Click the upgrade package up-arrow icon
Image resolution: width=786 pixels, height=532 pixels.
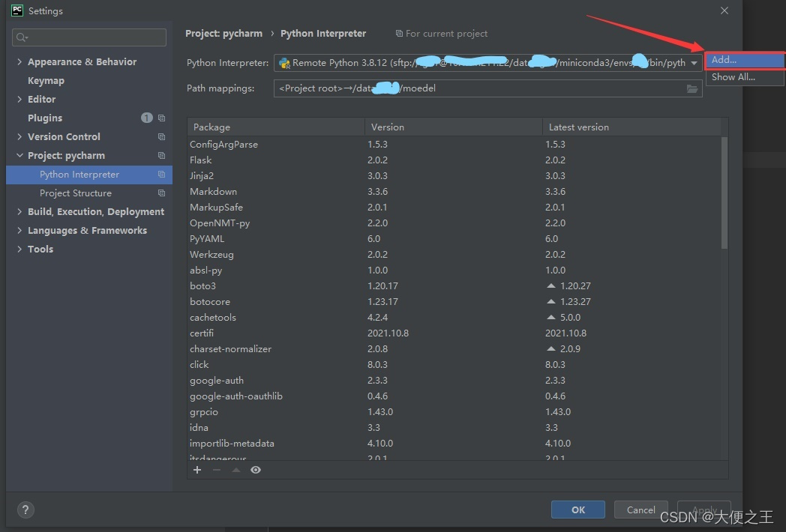[236, 470]
